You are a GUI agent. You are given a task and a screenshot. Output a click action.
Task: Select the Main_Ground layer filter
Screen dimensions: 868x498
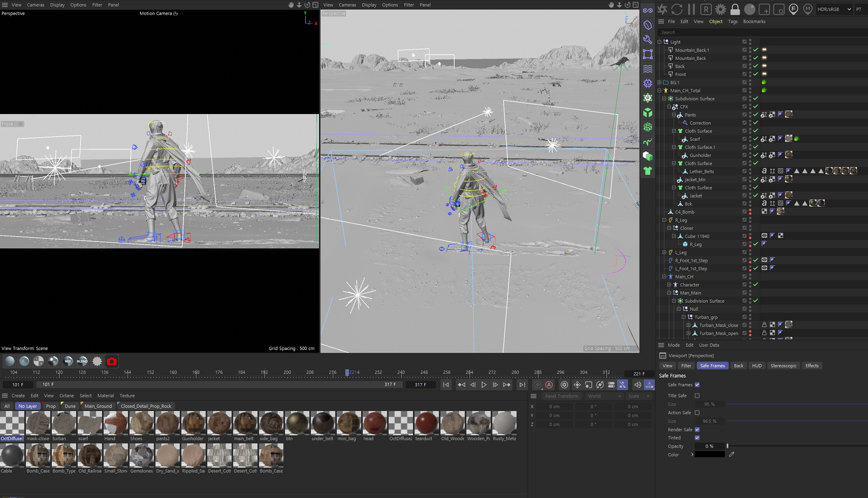[x=98, y=406]
